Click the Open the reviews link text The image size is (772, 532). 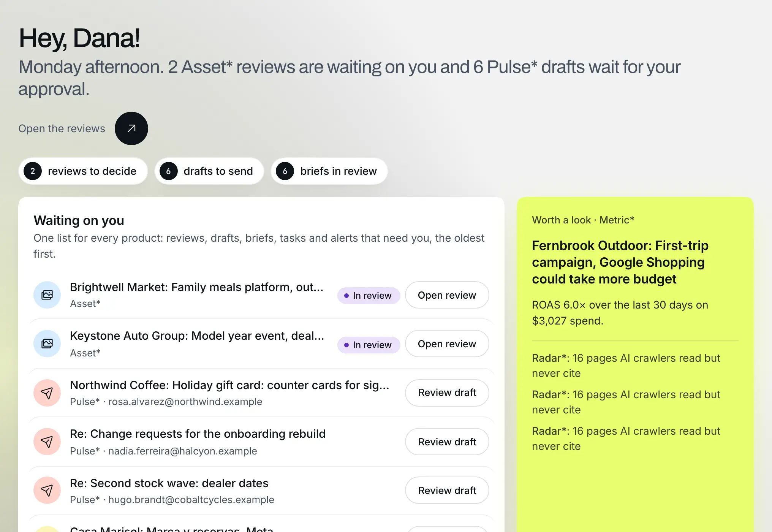62,128
